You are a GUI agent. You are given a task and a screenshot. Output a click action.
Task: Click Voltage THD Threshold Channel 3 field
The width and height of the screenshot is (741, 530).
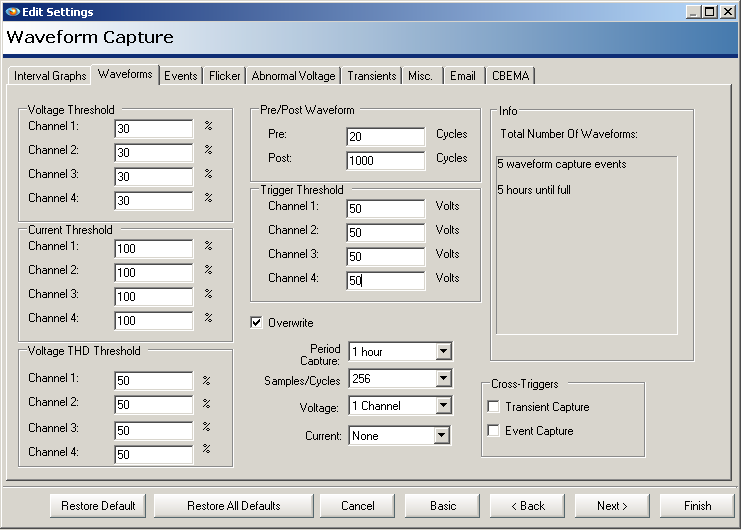pyautogui.click(x=154, y=430)
